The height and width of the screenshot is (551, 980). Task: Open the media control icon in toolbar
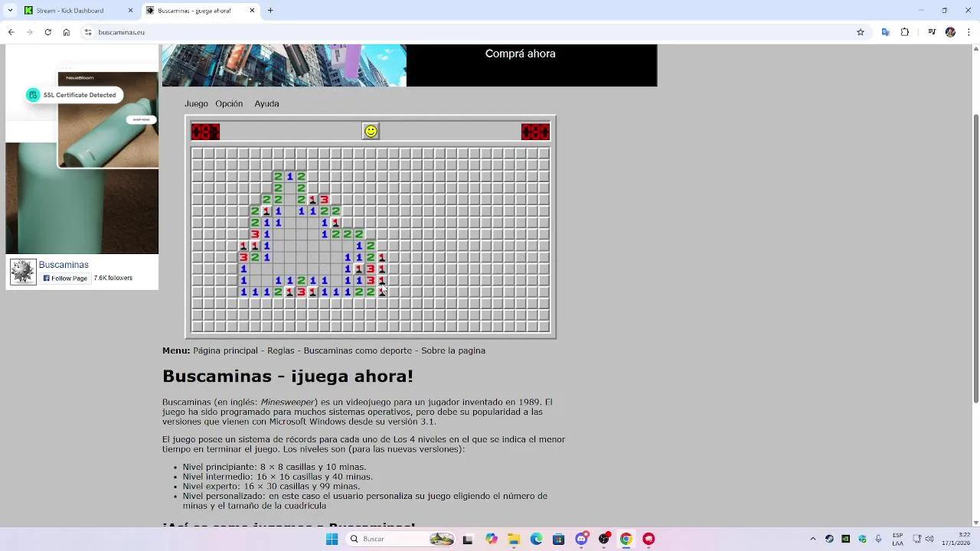coord(932,32)
